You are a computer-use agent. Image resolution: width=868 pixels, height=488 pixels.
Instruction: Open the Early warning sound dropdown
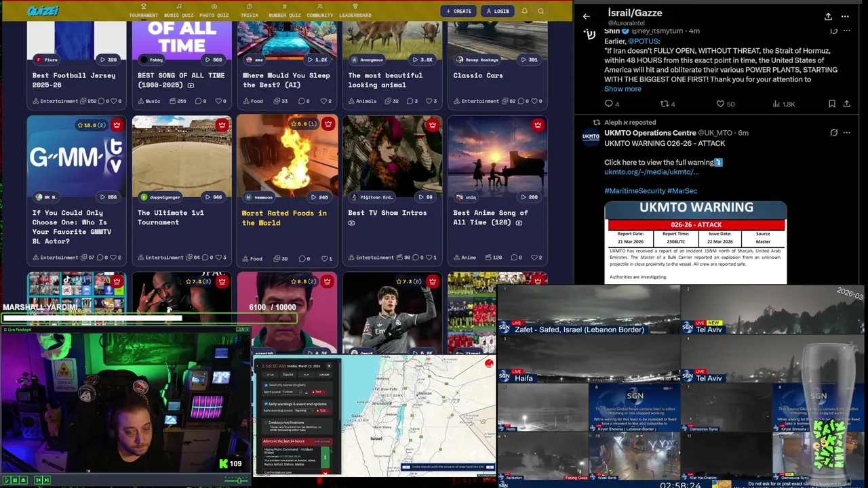tap(304, 411)
